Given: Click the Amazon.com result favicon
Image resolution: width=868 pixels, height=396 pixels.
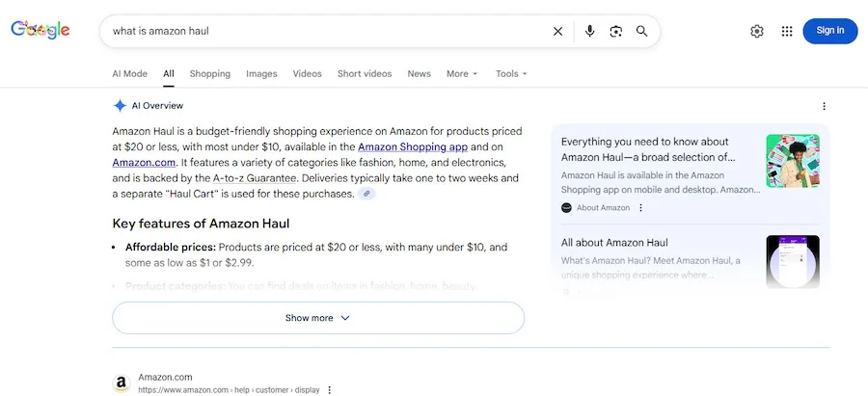Looking at the screenshot, I should [122, 383].
